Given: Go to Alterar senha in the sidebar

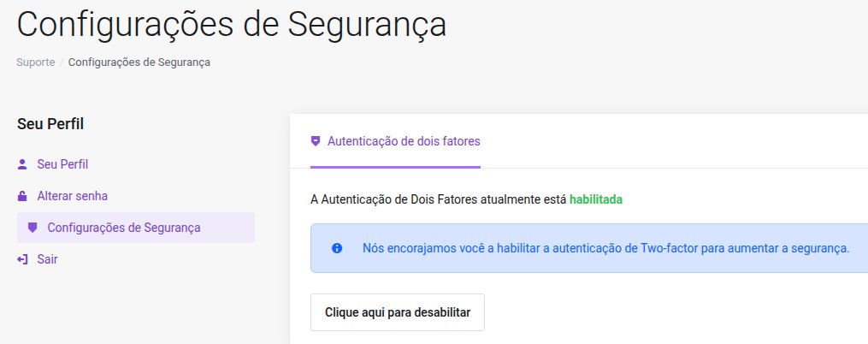Looking at the screenshot, I should [x=72, y=196].
